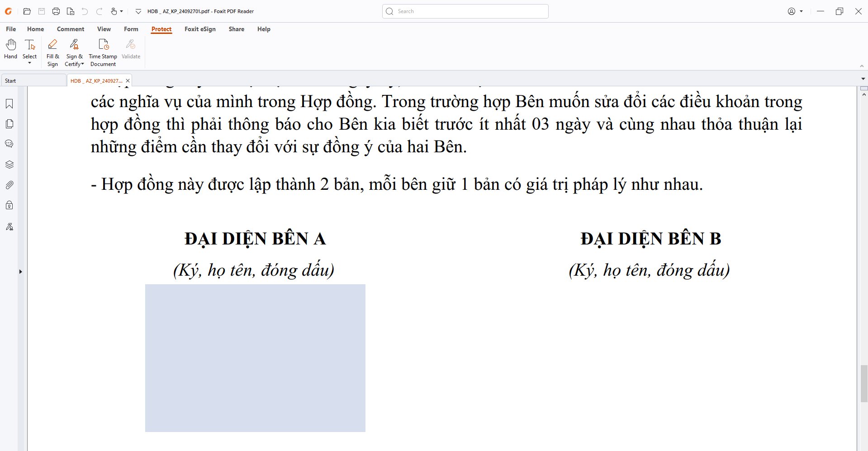
Task: Open the Bookmarks panel in sidebar
Action: point(9,104)
